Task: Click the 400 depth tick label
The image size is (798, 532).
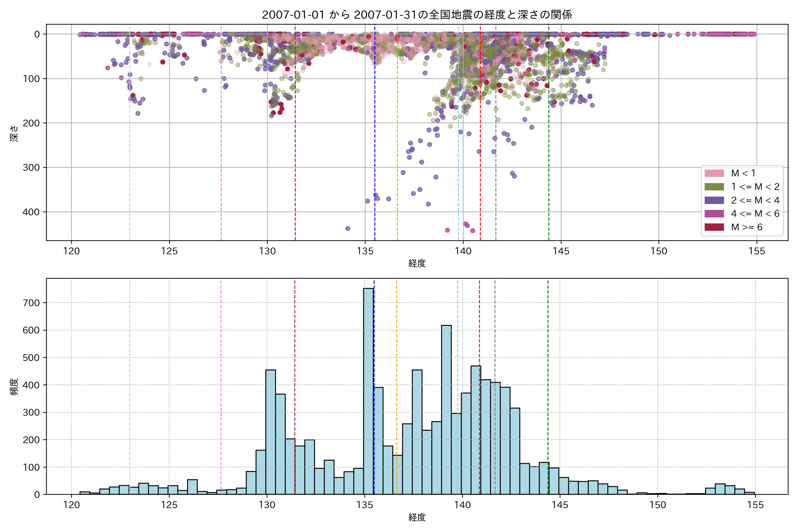Action: (31, 212)
